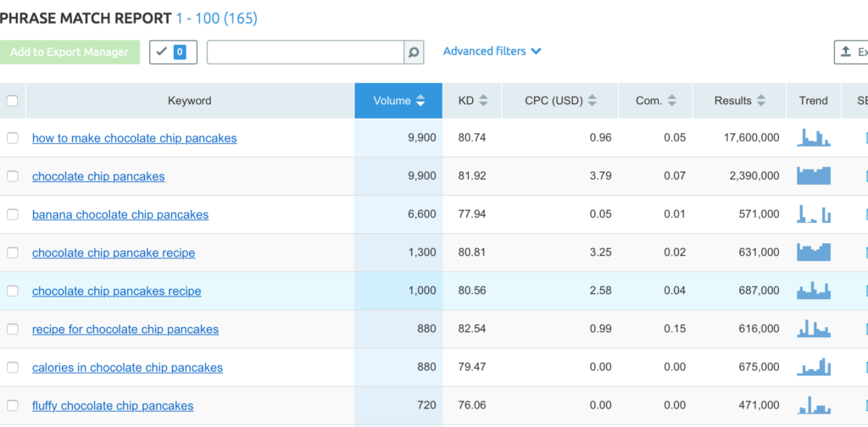Open keyword link banana chocolate chip pancakes

point(120,214)
